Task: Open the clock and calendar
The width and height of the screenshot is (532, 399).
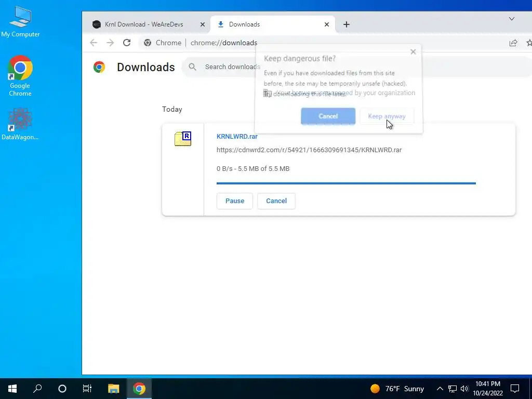Action: coord(488,389)
